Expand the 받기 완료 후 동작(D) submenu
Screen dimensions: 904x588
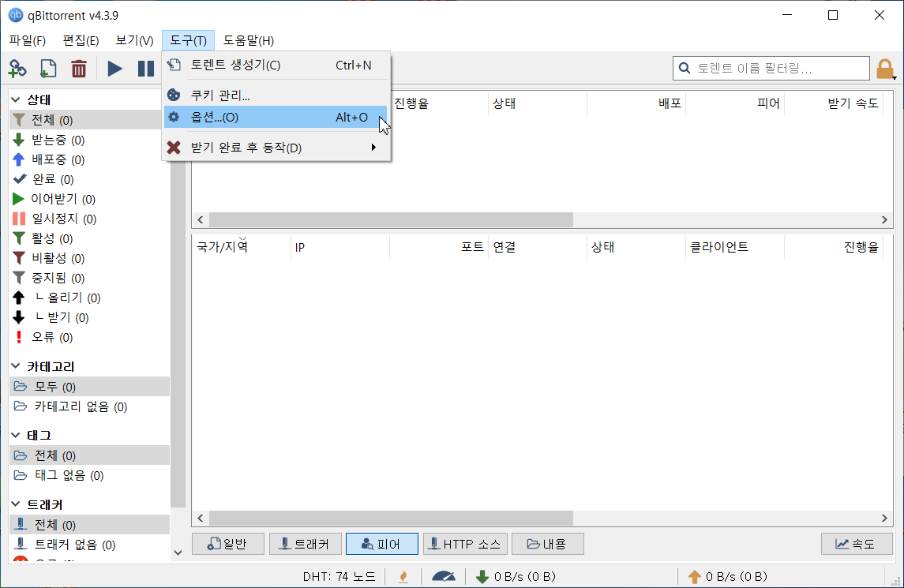click(x=276, y=148)
